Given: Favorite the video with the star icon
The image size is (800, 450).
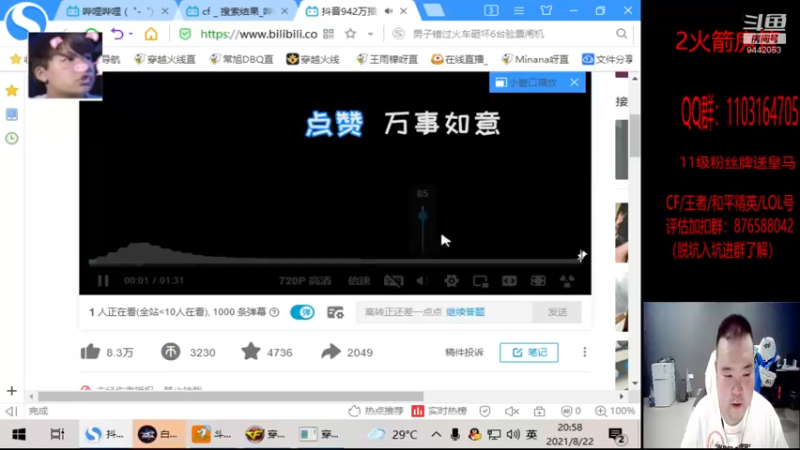Looking at the screenshot, I should [251, 352].
